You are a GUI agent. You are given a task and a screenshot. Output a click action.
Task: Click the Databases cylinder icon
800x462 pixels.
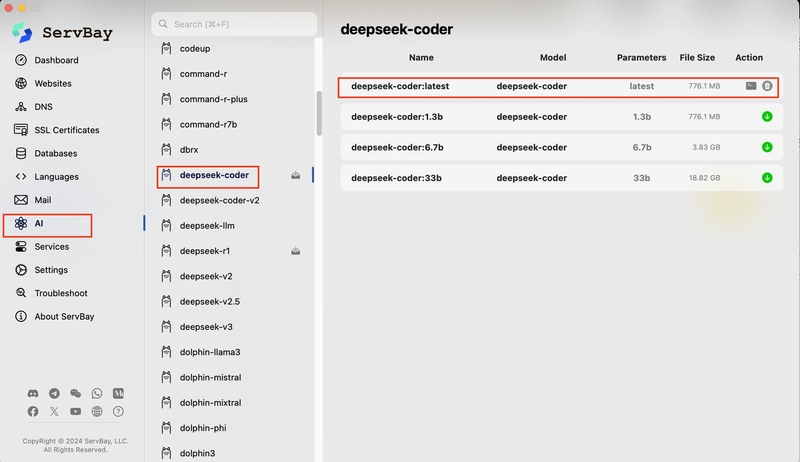(21, 153)
